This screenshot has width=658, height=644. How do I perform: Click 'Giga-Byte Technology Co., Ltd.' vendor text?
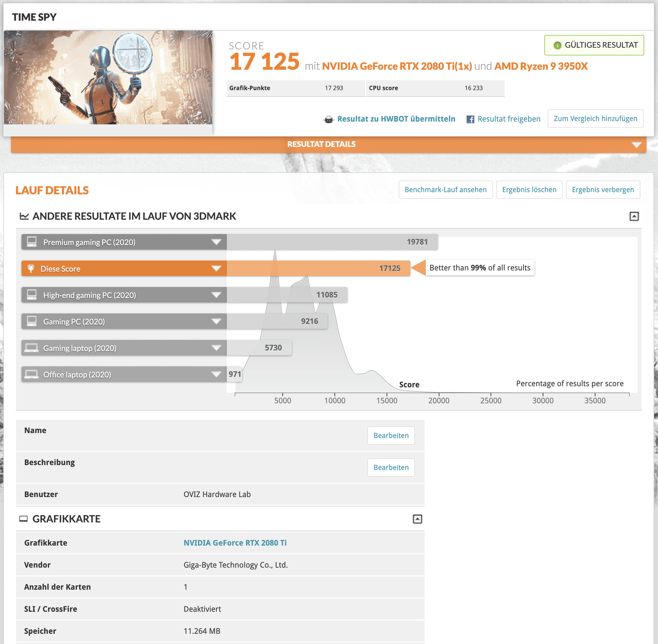[236, 565]
